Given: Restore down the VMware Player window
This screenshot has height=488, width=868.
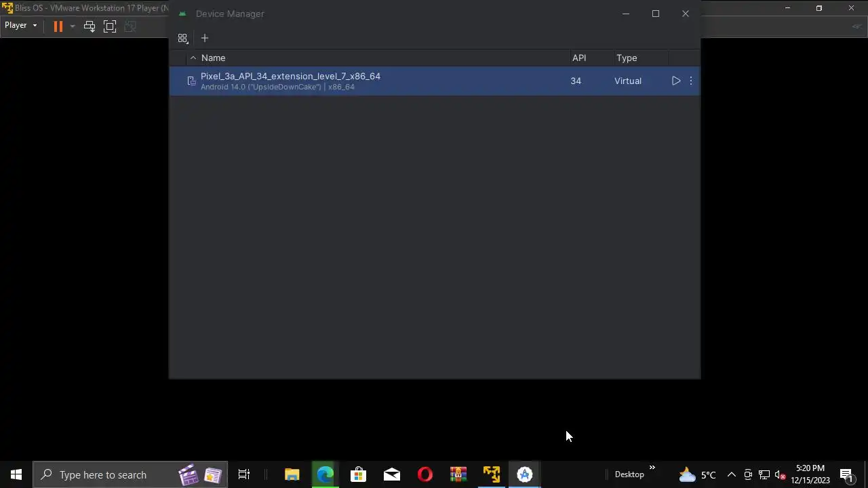Looking at the screenshot, I should coord(819,8).
